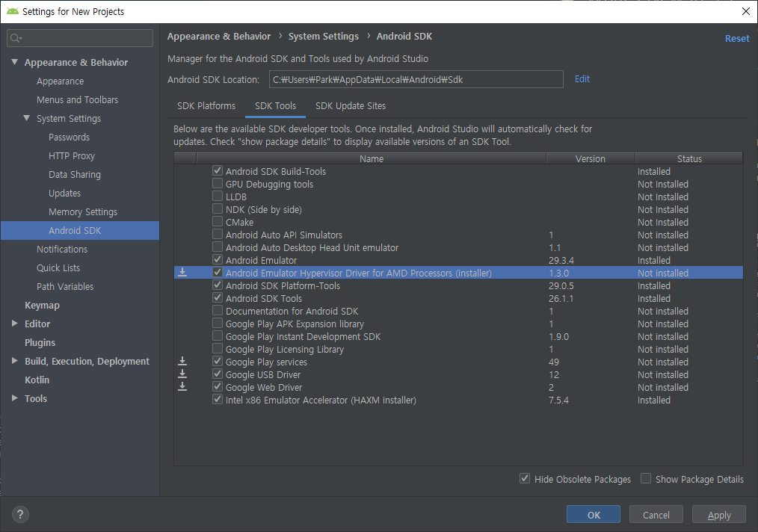The image size is (758, 532).
Task: Click the Reset link
Action: [737, 39]
